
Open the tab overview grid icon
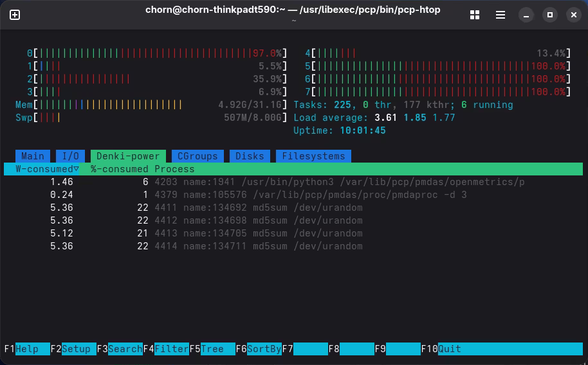point(475,15)
